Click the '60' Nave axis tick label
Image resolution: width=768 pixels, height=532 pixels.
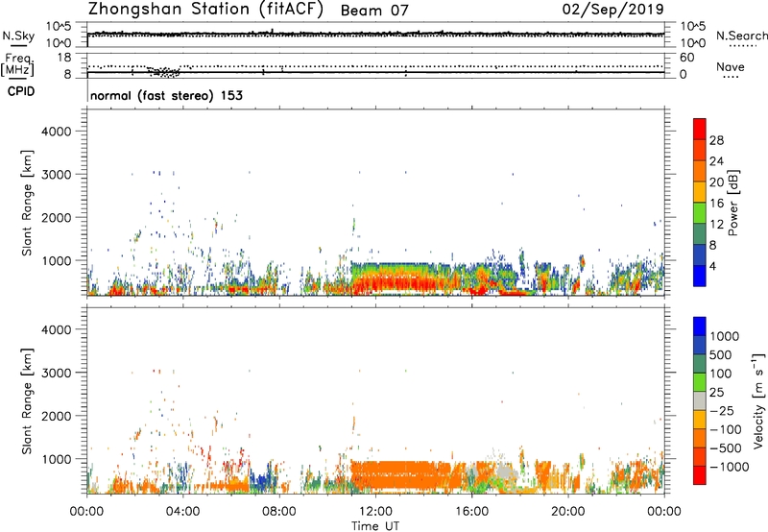[686, 58]
